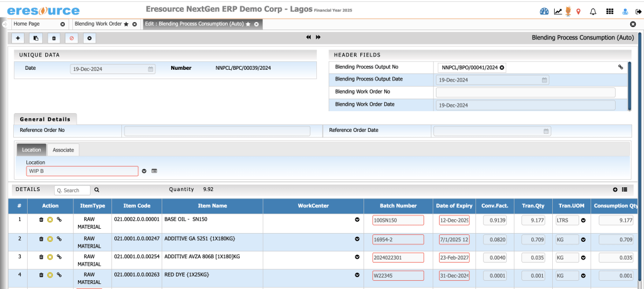Viewport: 644px width, 289px height.
Task: Click the close form toolbar button
Action: pos(89,38)
